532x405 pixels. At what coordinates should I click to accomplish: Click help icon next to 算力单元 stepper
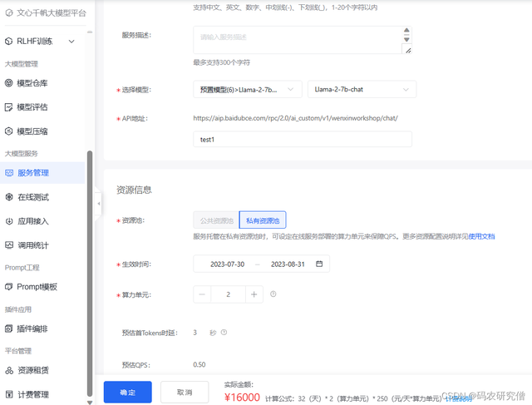click(273, 294)
